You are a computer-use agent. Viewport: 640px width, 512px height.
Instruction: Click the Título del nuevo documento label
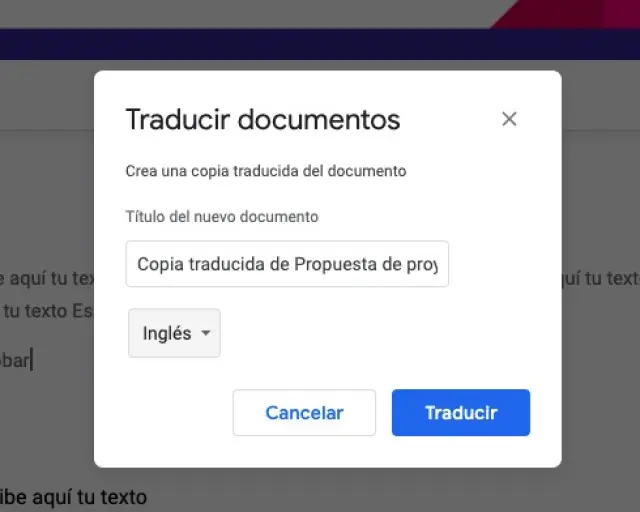point(222,216)
